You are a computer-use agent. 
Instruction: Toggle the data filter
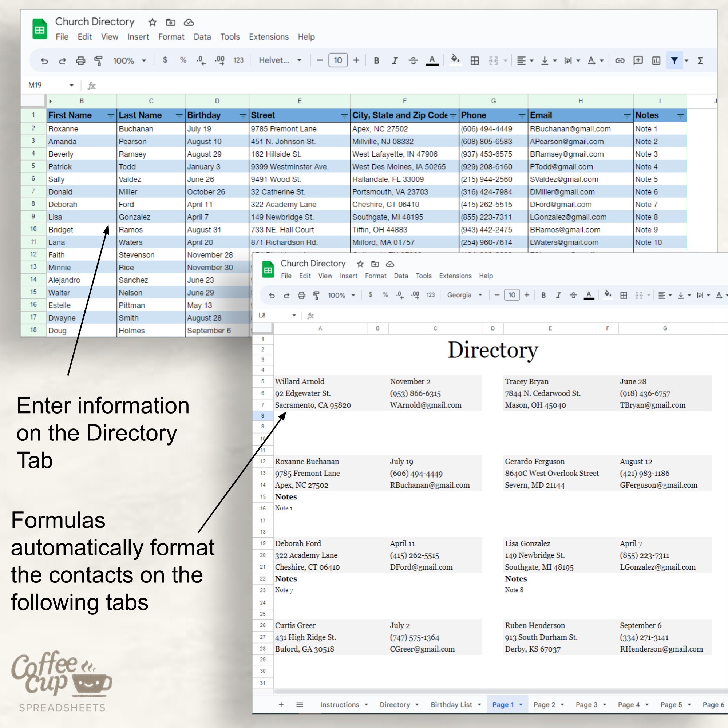675,60
